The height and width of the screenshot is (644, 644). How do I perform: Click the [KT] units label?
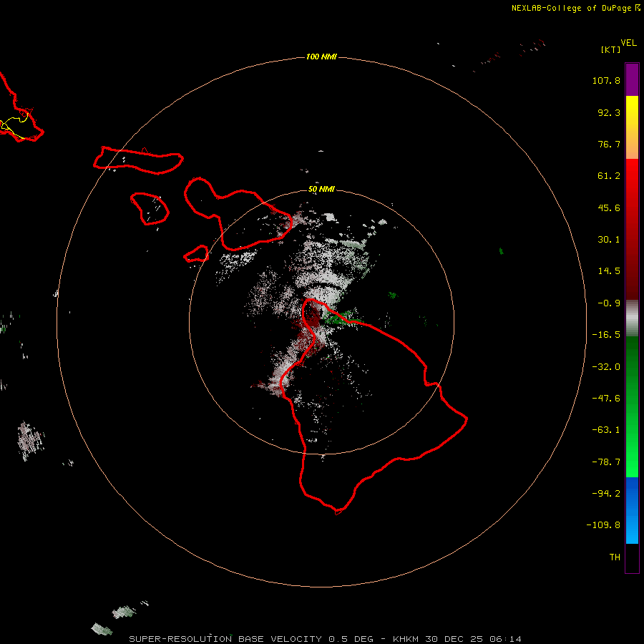611,49
